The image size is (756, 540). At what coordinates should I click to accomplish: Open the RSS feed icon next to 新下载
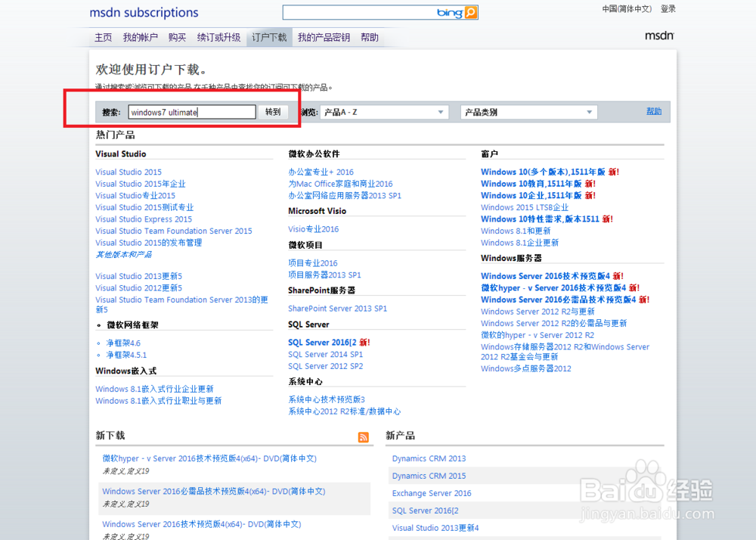click(364, 437)
